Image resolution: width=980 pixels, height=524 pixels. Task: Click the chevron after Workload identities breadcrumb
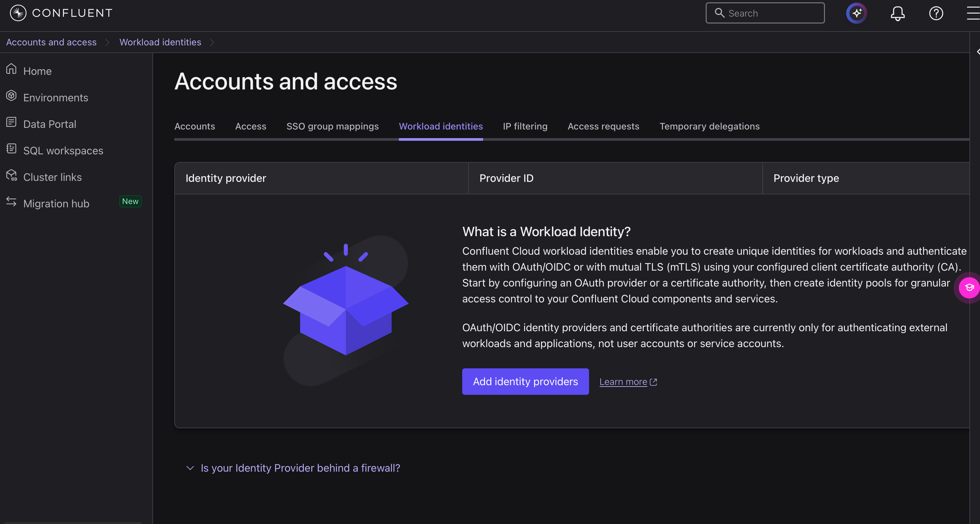tap(212, 42)
